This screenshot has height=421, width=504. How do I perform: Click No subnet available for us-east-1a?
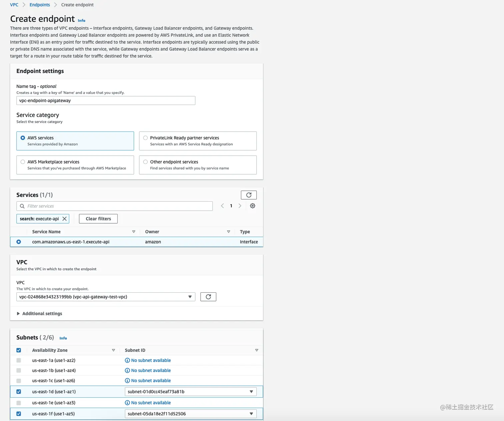click(x=151, y=360)
